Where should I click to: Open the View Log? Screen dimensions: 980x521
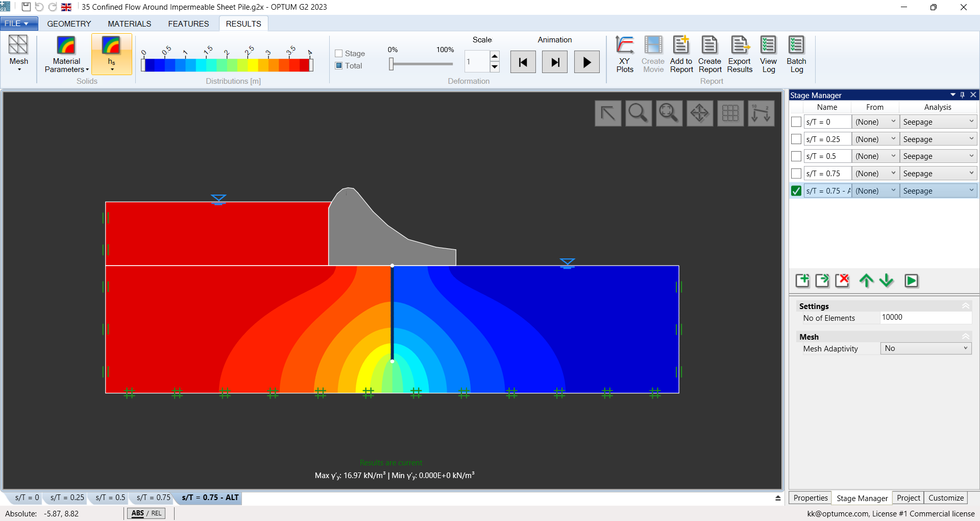point(768,54)
